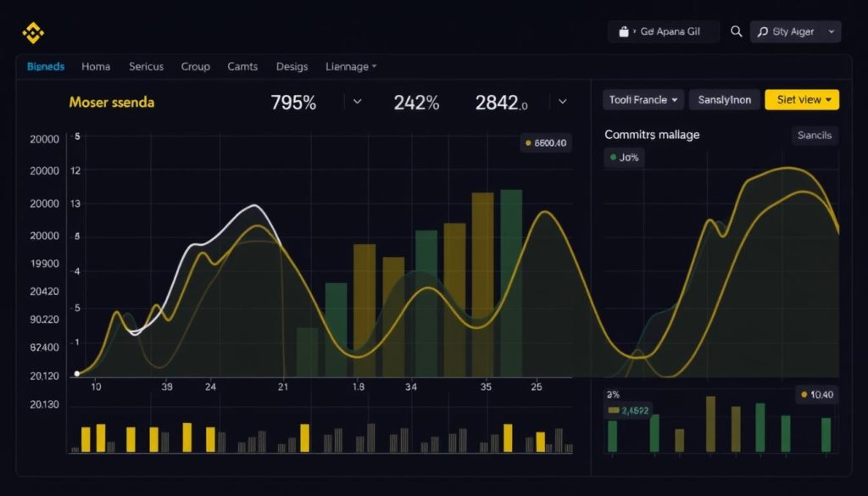Select the Bigneds tab
868x496 pixels.
[46, 66]
